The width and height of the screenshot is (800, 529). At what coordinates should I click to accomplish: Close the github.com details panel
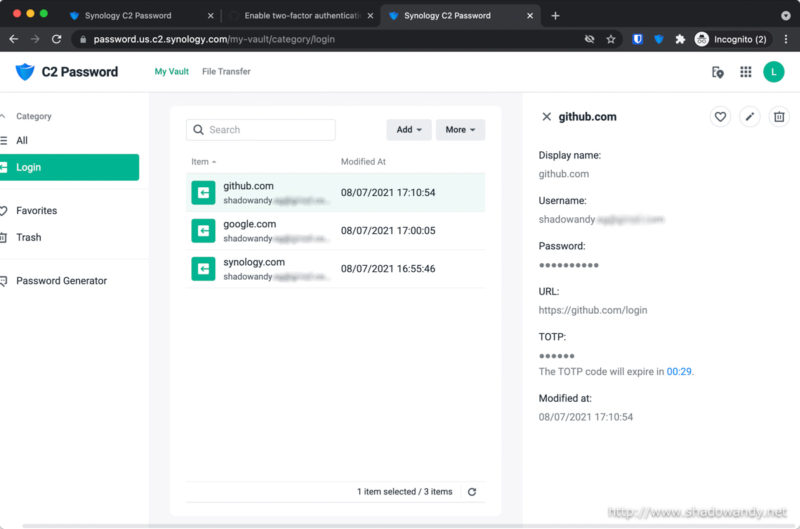(546, 117)
